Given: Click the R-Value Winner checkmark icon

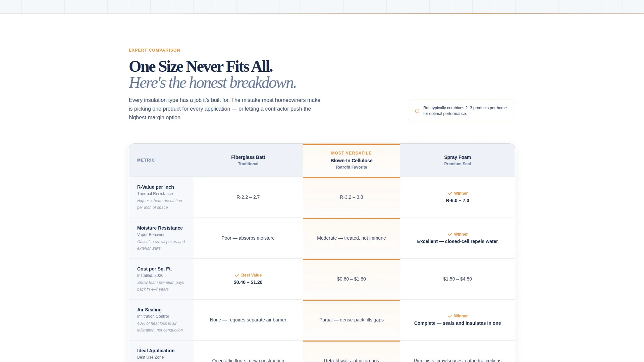Looking at the screenshot, I should click(x=450, y=193).
